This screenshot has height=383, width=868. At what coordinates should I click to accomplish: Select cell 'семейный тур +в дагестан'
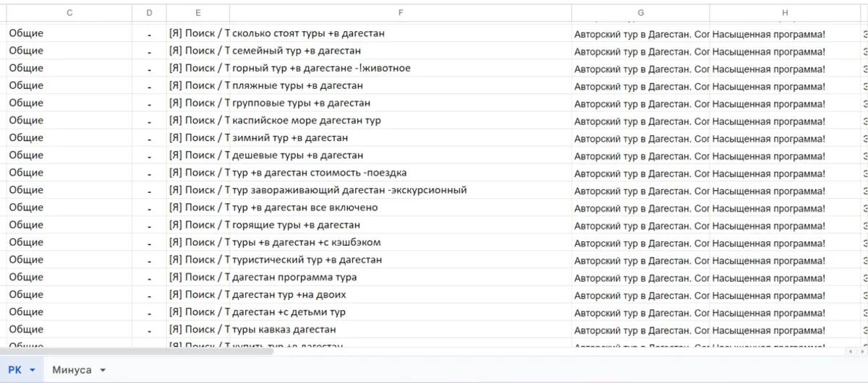401,51
